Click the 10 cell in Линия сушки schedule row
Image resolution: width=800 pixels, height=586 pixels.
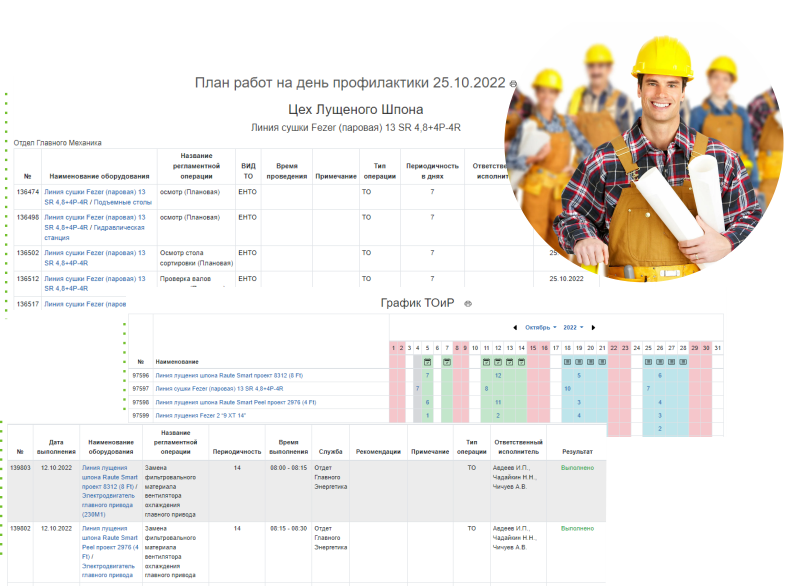(567, 388)
